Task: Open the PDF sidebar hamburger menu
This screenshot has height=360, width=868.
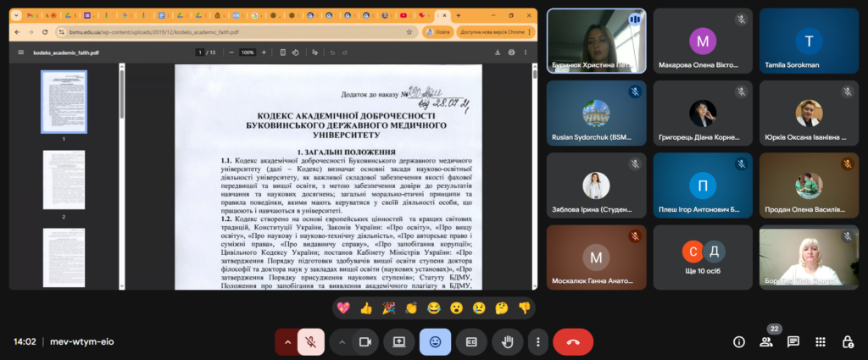Action: (21, 53)
